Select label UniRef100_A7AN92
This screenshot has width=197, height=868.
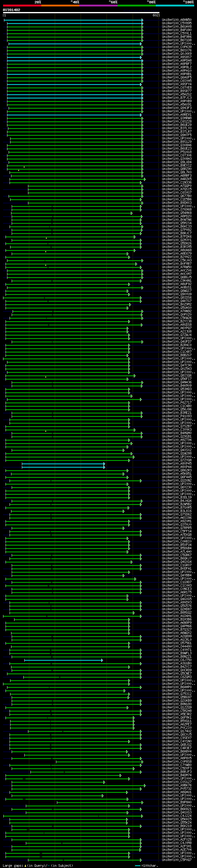coord(177,311)
